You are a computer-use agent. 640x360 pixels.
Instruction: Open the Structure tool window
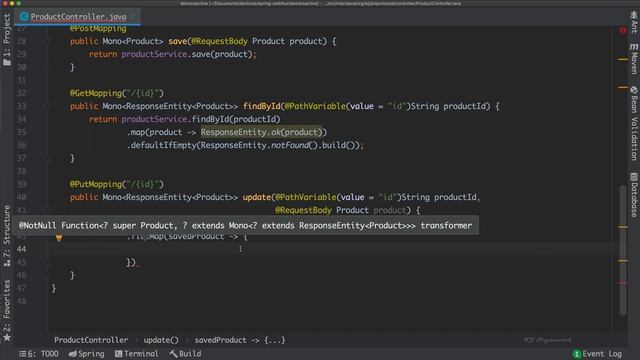click(7, 236)
